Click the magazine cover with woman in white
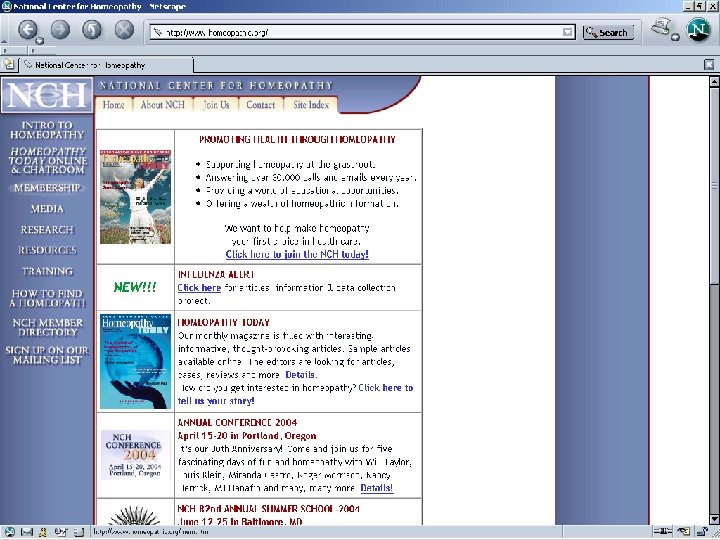This screenshot has height=540, width=720. click(x=135, y=197)
